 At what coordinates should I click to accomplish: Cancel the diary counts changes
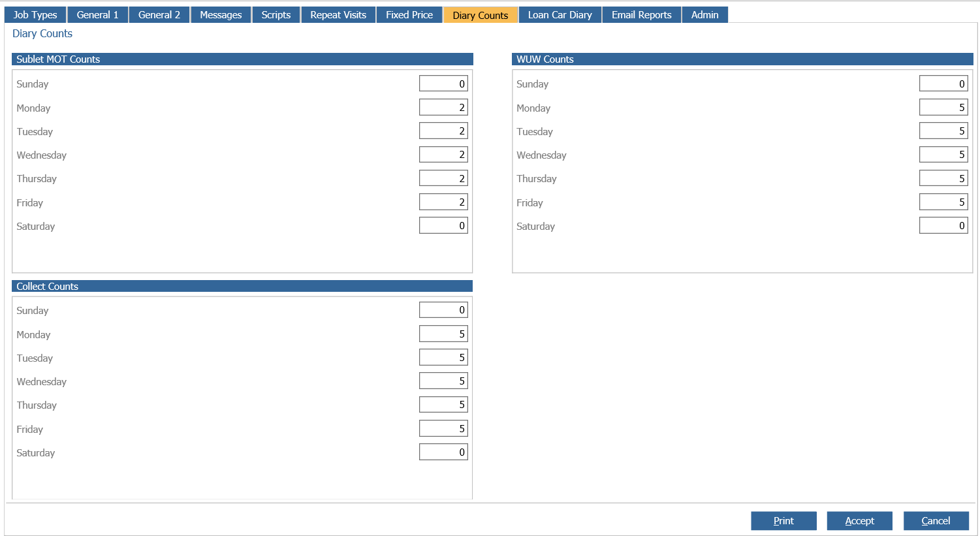pyautogui.click(x=936, y=520)
